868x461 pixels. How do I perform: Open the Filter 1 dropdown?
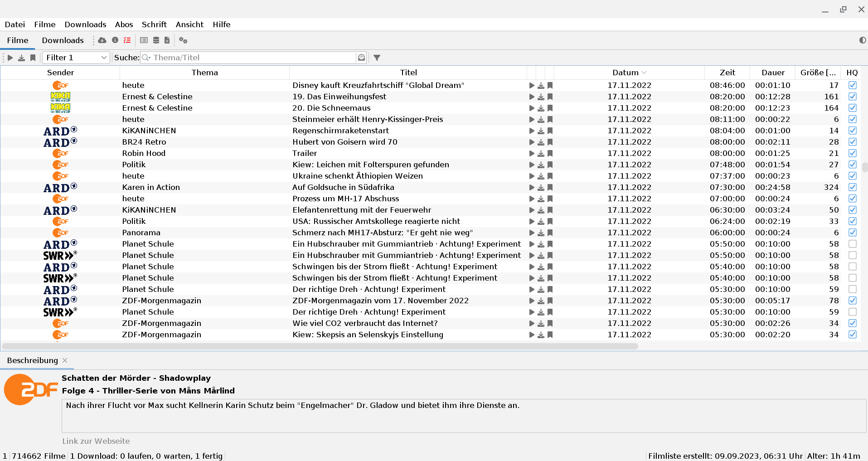pos(76,58)
